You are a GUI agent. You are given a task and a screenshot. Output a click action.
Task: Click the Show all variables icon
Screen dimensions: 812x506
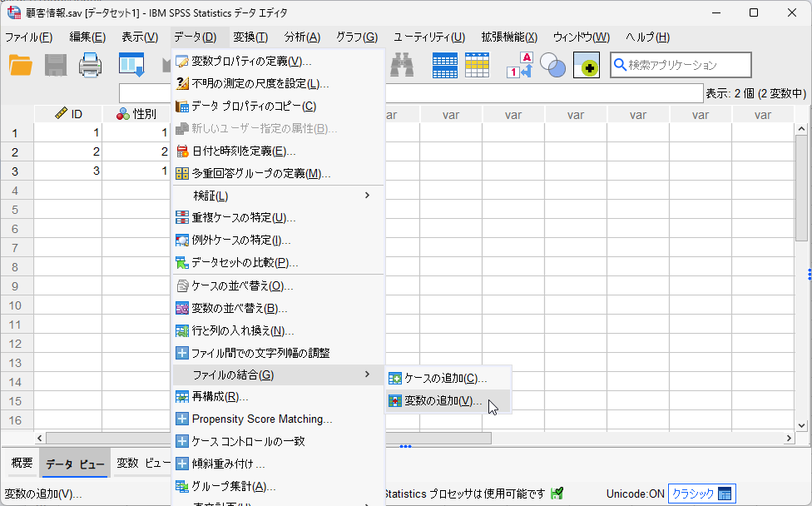tap(587, 65)
